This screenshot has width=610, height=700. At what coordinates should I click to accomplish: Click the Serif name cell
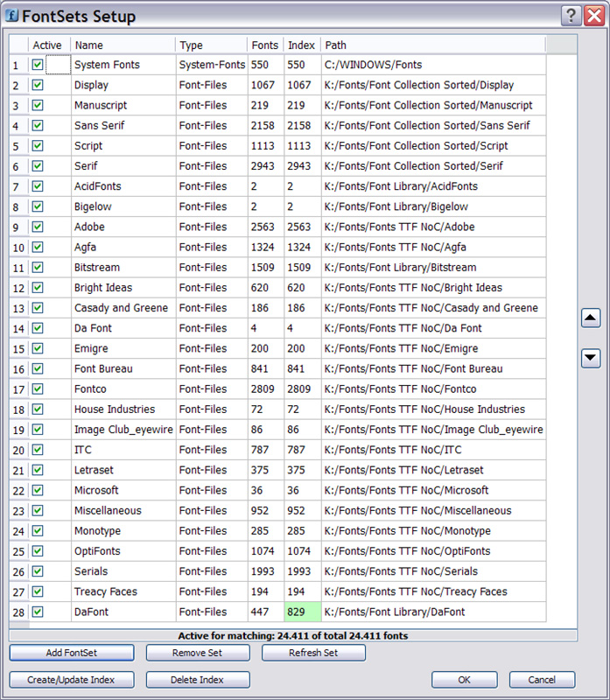(123, 166)
